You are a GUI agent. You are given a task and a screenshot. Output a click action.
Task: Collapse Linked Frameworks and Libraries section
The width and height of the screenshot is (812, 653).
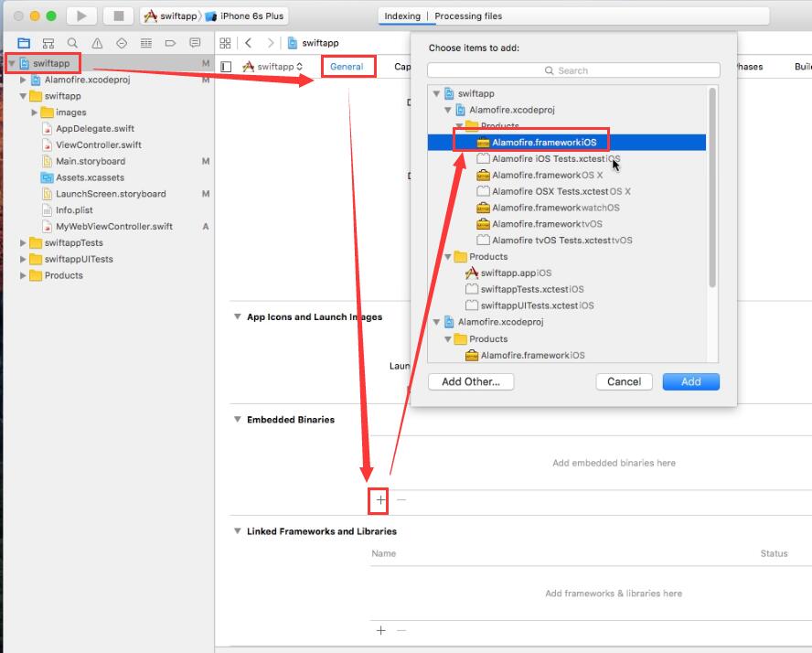[x=237, y=531]
